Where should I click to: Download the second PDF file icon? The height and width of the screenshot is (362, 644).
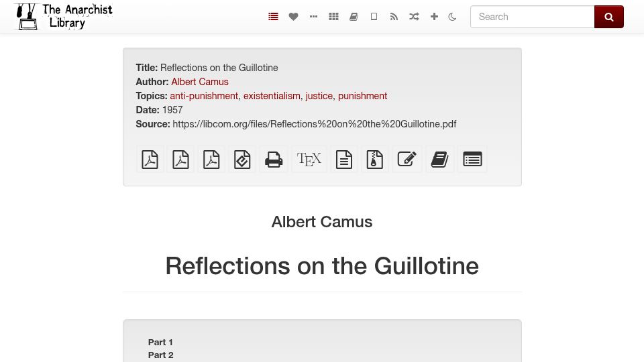click(180, 160)
